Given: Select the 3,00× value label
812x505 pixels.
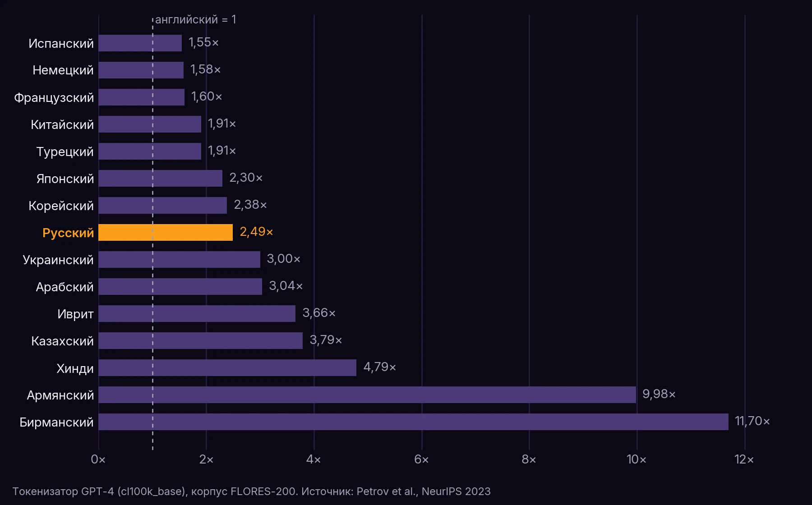Looking at the screenshot, I should click(283, 259).
